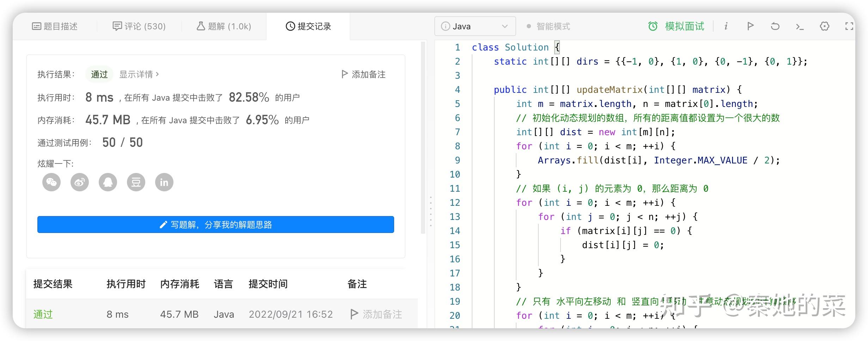Click the 写题解 blue button

click(215, 225)
